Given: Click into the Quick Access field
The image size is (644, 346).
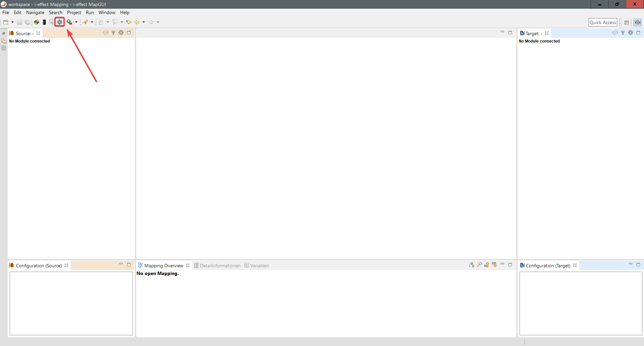Looking at the screenshot, I should pyautogui.click(x=603, y=22).
